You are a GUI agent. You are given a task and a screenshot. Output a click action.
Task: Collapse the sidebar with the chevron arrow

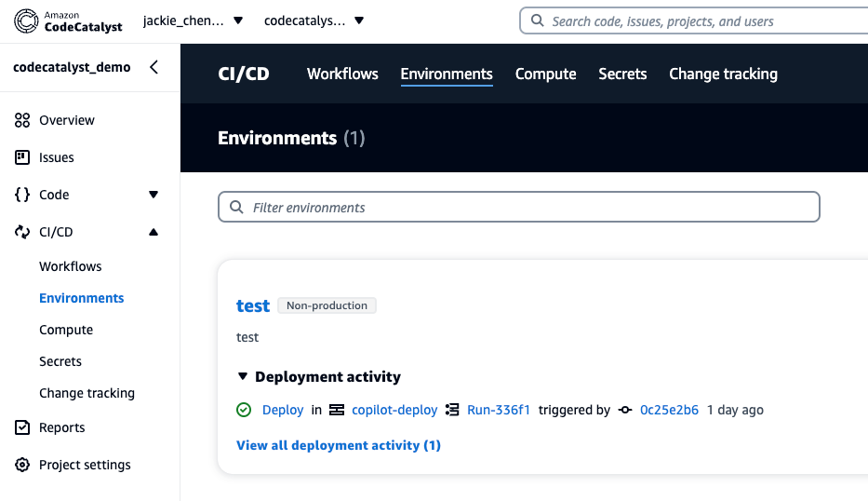(x=154, y=67)
